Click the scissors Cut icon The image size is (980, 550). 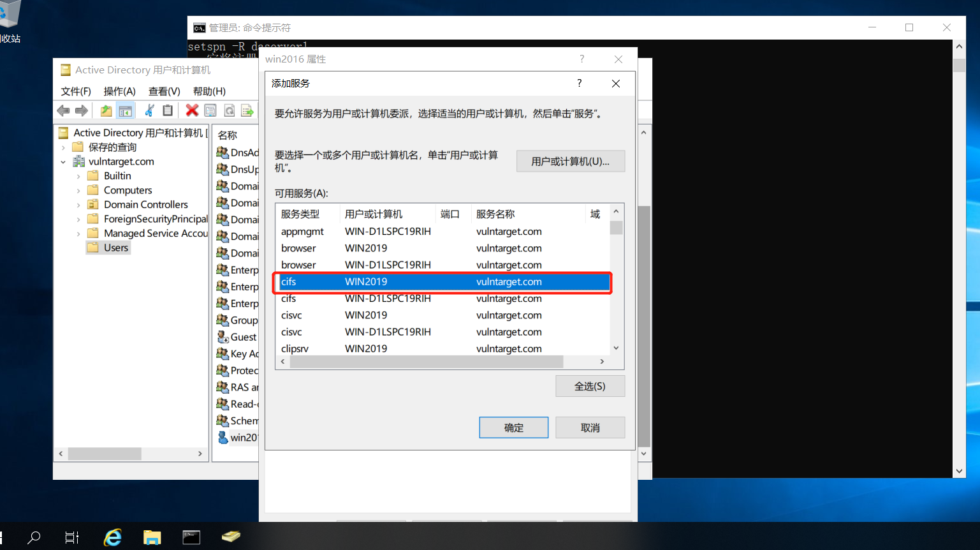coord(149,110)
